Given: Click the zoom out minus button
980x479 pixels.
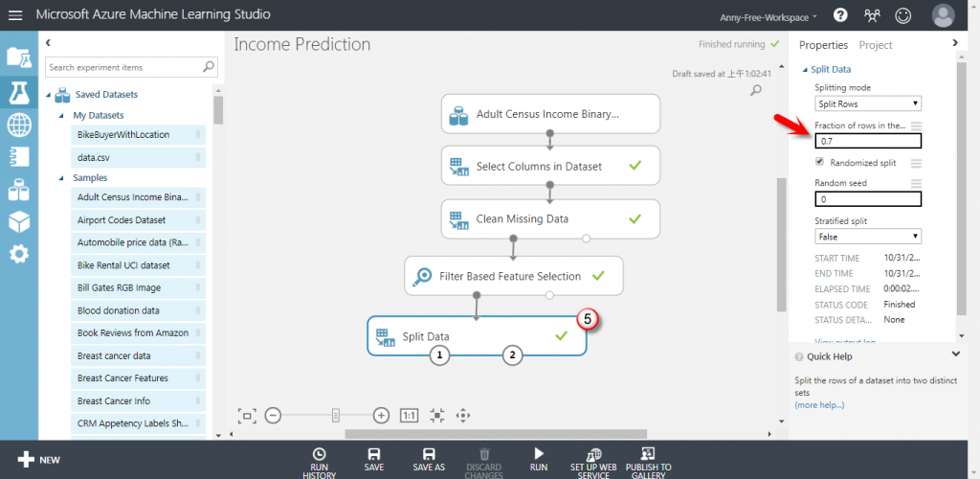Looking at the screenshot, I should coord(273,415).
